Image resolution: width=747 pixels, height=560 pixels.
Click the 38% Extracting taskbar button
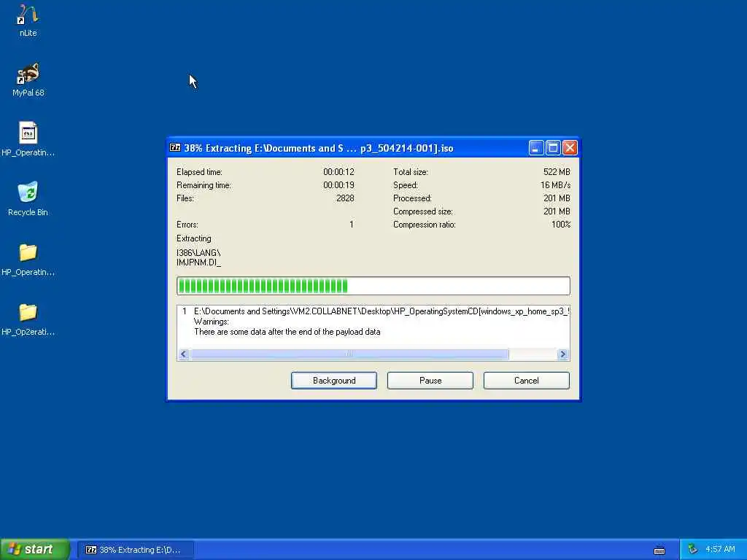pyautogui.click(x=135, y=550)
